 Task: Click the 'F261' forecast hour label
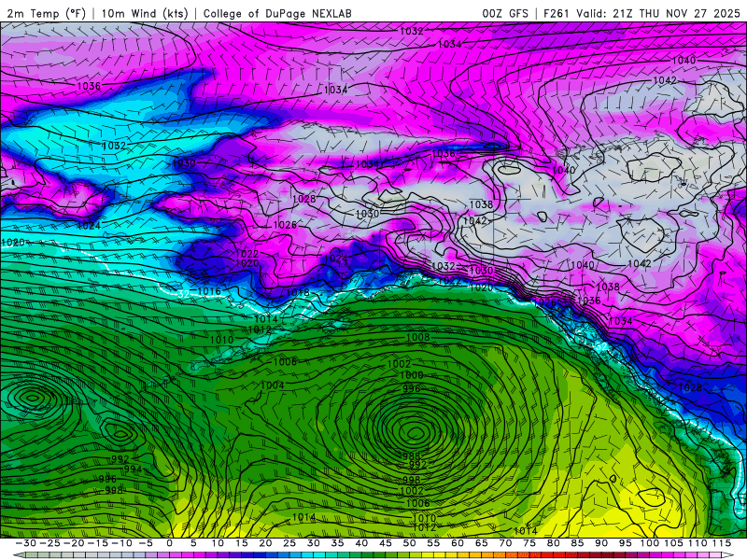point(557,13)
